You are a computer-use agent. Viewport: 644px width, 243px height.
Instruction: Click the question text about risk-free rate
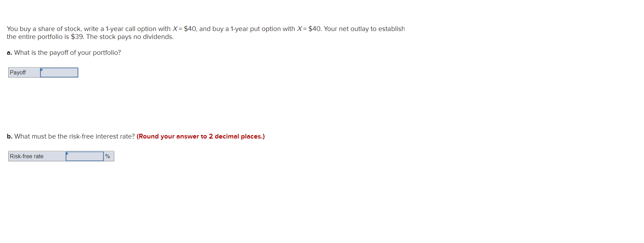click(74, 136)
